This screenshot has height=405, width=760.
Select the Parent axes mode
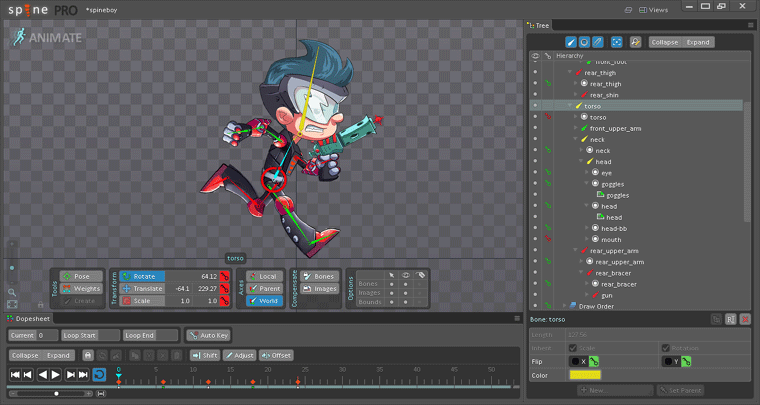pos(265,289)
